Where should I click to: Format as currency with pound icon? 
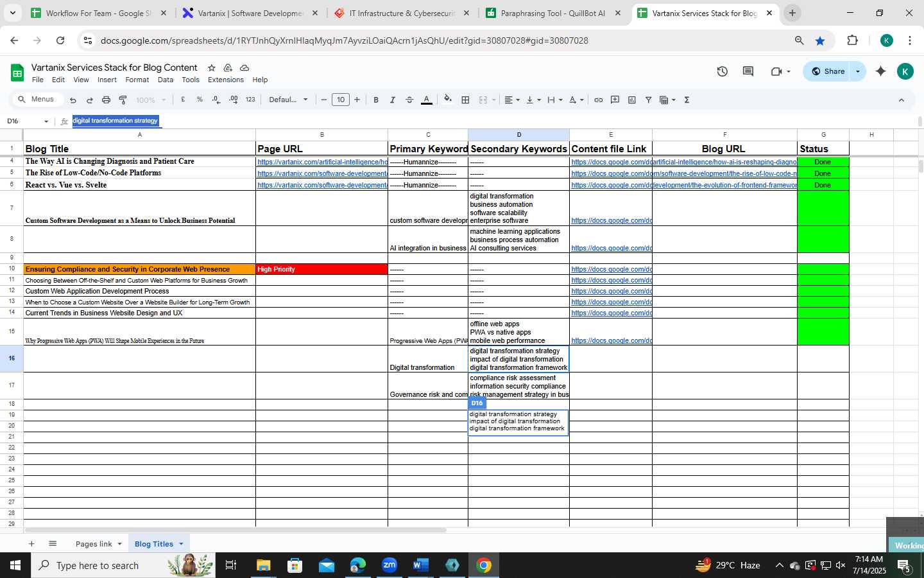click(183, 100)
